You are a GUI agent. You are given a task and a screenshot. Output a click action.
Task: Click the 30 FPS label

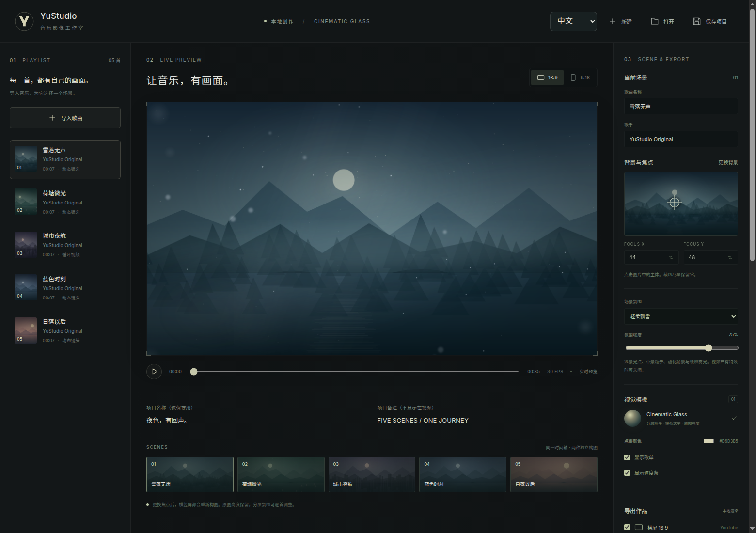point(555,372)
